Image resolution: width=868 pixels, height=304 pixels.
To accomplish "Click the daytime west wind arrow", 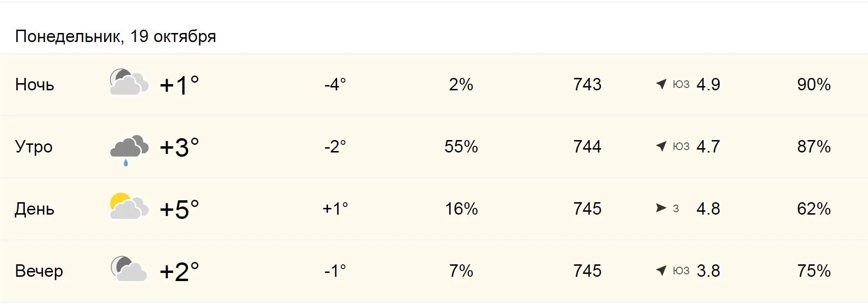I will pos(661,208).
